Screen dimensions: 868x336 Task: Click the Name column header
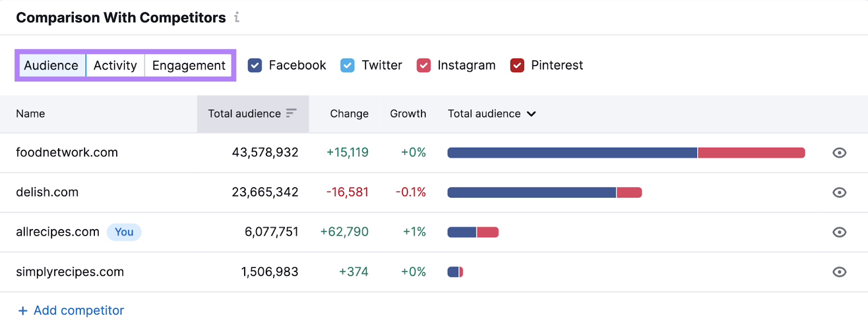[30, 113]
